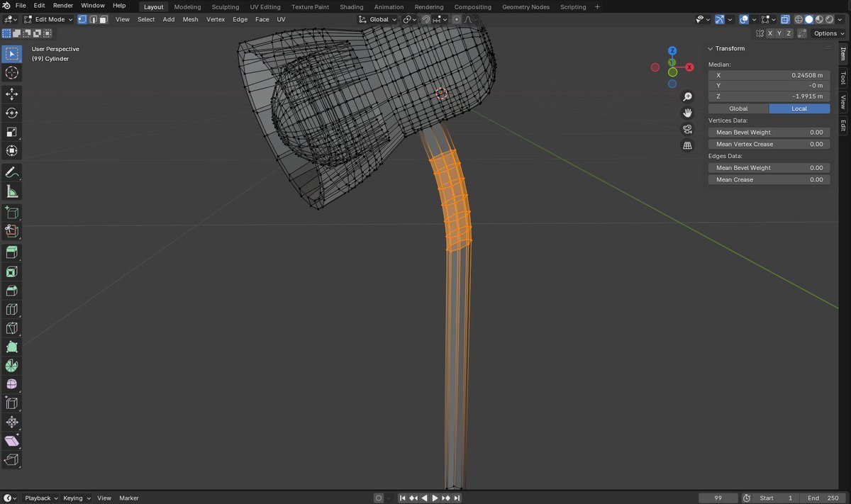Open the Render menu
Viewport: 851px width, 504px height.
point(62,6)
